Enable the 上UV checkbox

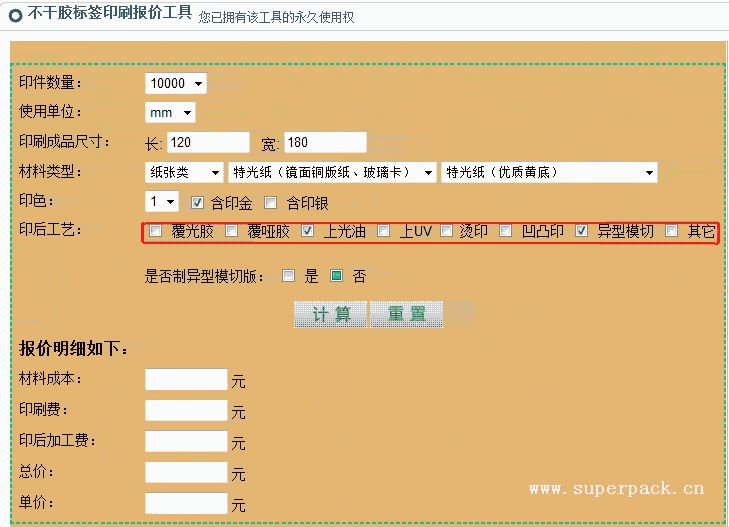[384, 232]
